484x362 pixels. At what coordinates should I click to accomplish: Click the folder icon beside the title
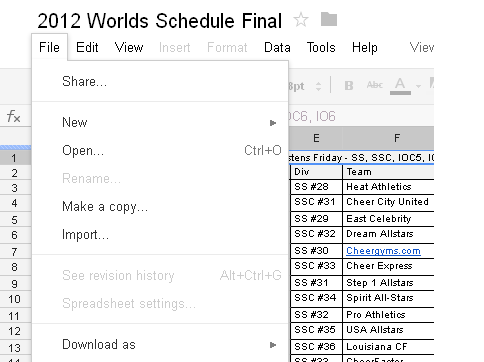point(329,19)
